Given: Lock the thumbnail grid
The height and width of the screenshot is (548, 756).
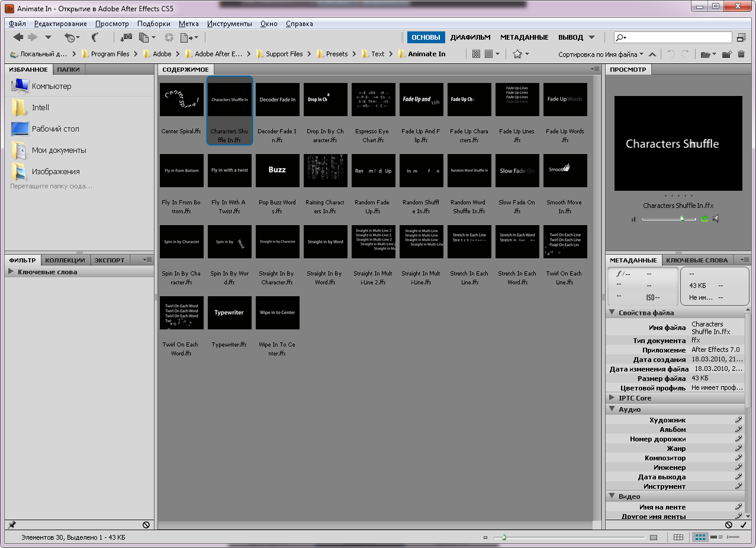Looking at the screenshot, I should [x=678, y=537].
